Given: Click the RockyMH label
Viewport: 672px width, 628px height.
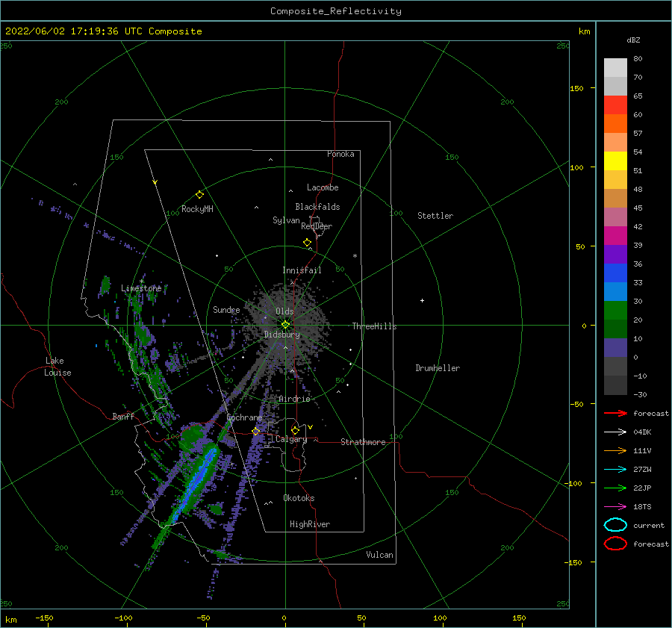Looking at the screenshot, I should 197,209.
